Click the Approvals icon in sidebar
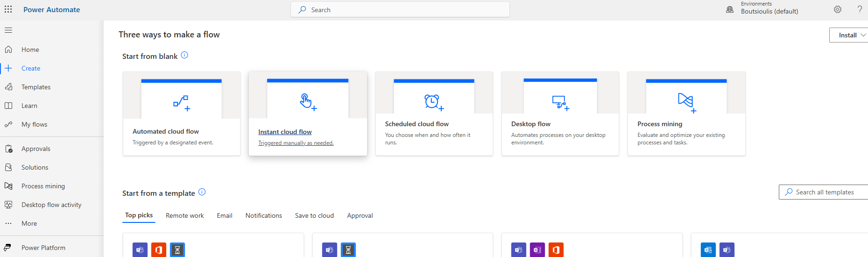Viewport: 868px width, 257px height. click(8, 149)
